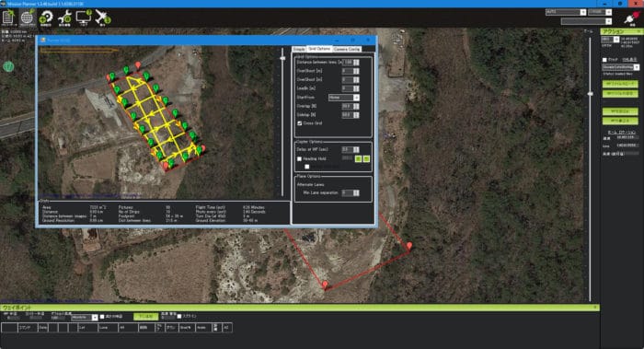Screen dimensions: 644x349
Task: Enable the Heading Hold checkbox
Action: (x=299, y=158)
